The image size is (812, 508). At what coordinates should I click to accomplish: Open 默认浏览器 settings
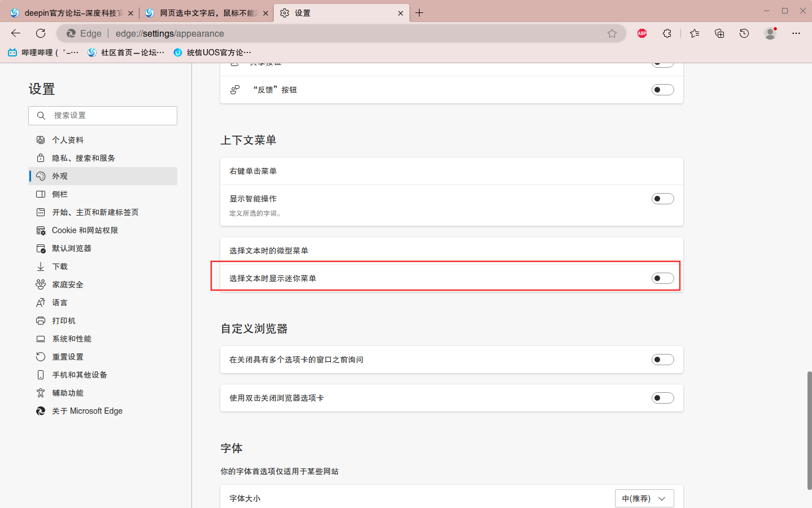click(103, 248)
